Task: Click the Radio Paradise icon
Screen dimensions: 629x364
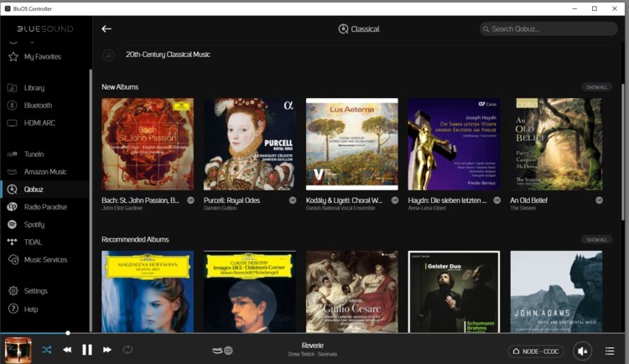Action: (13, 207)
